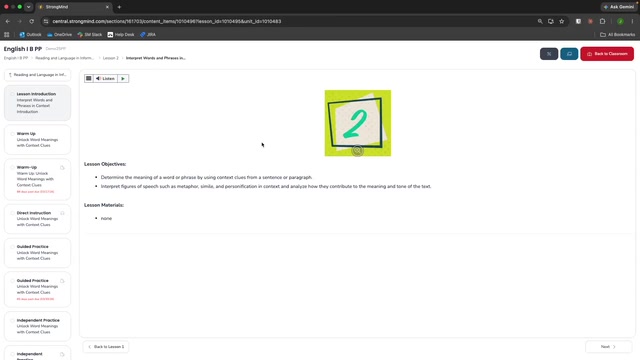Toggle completion circle on Lesson Introduction
This screenshot has height=360, width=640.
click(x=12, y=94)
